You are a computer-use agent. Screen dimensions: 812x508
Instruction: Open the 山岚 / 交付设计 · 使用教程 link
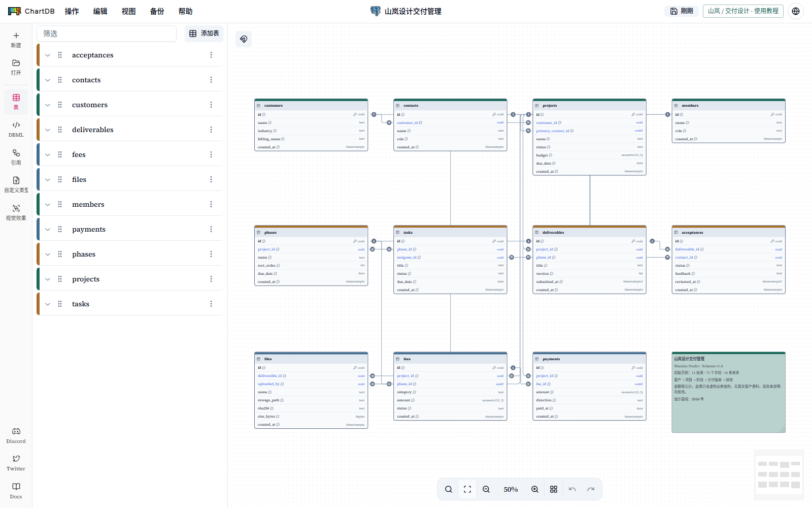click(x=743, y=11)
